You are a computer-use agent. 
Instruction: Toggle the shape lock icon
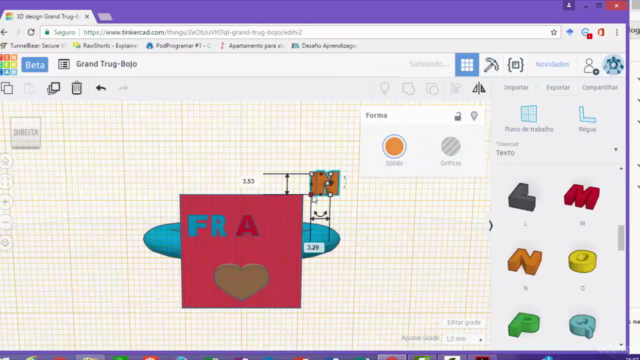(458, 116)
